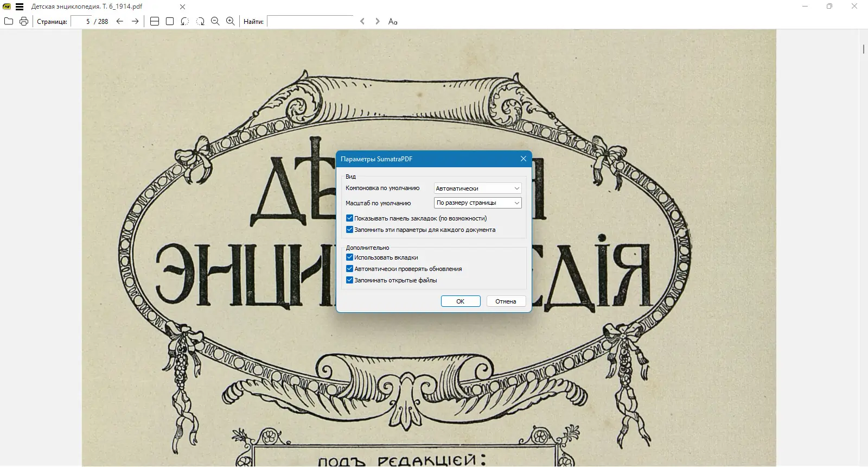Close the Детская энциклопедия document tab
The image size is (868, 467).
click(182, 7)
